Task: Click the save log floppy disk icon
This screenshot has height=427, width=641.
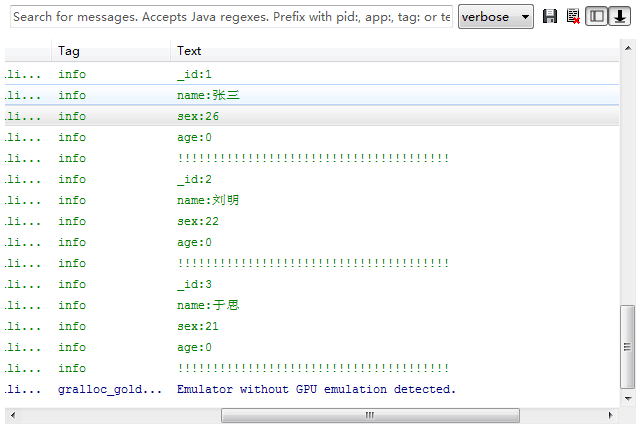Action: point(550,17)
